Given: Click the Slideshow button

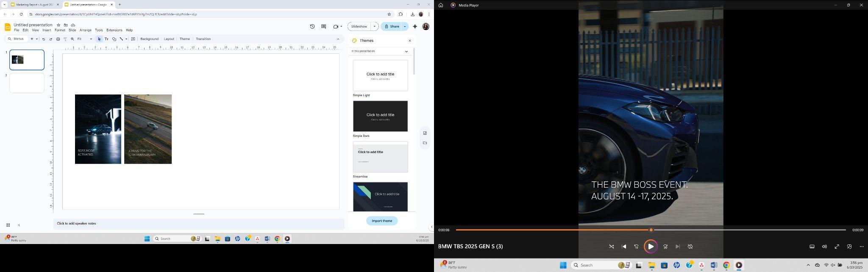Looking at the screenshot, I should point(359,26).
